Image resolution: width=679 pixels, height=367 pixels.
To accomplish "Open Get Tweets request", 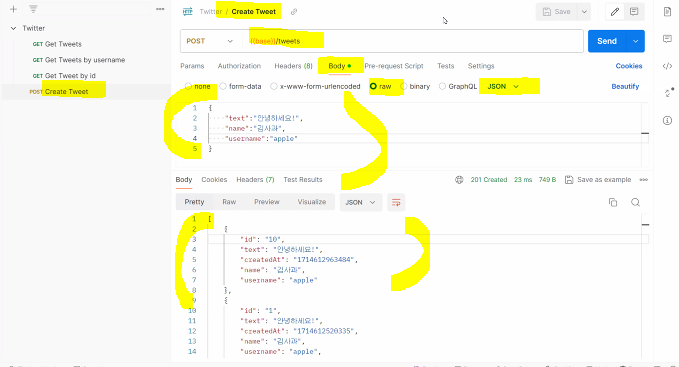I will click(63, 44).
